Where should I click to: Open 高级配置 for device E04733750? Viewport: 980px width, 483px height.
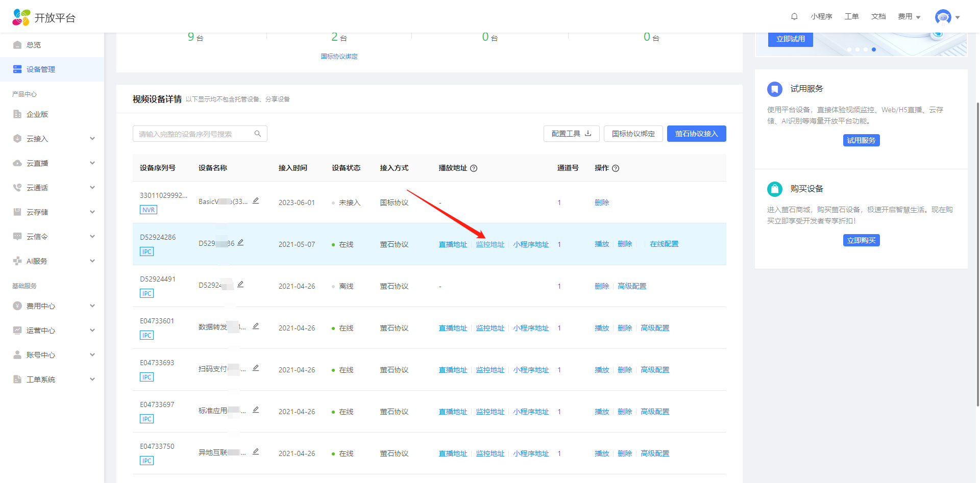655,453
